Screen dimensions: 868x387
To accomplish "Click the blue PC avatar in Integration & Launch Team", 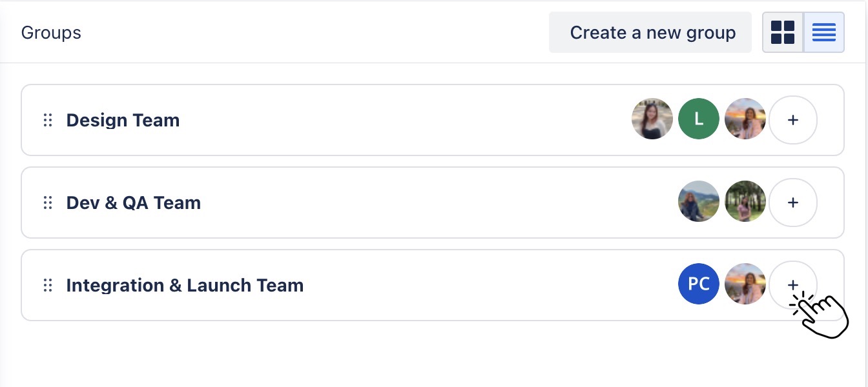I will tap(699, 284).
